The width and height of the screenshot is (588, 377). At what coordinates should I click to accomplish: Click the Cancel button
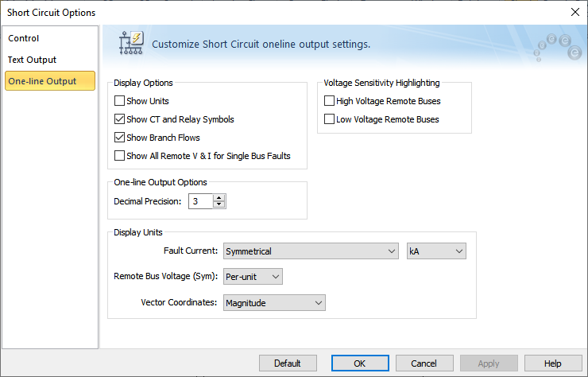coord(424,363)
